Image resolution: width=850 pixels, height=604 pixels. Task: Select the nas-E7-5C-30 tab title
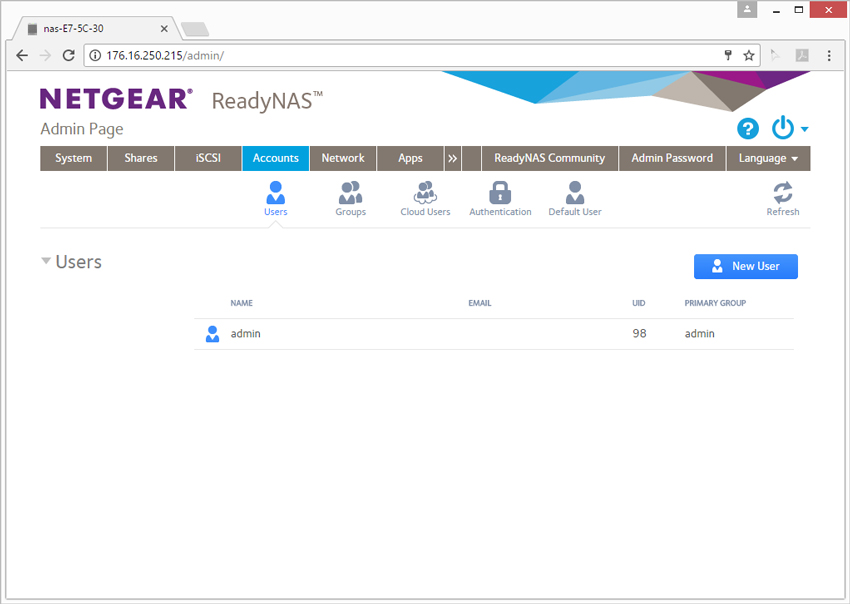(x=73, y=29)
